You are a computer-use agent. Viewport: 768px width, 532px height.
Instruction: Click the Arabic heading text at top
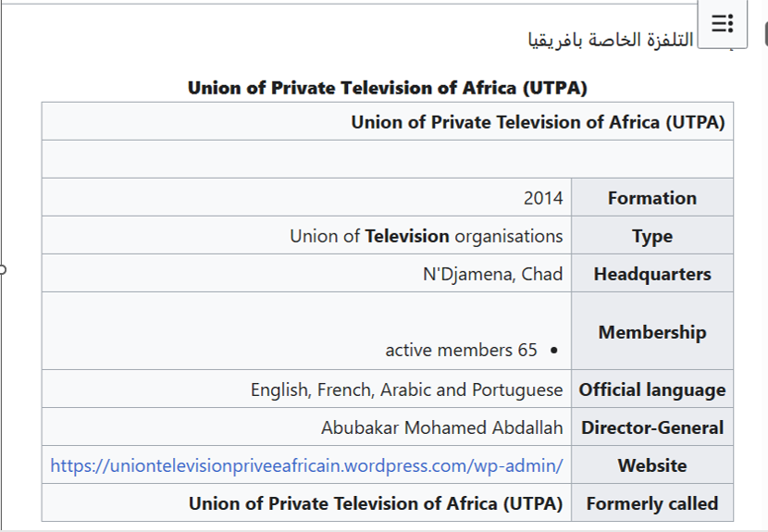click(611, 43)
